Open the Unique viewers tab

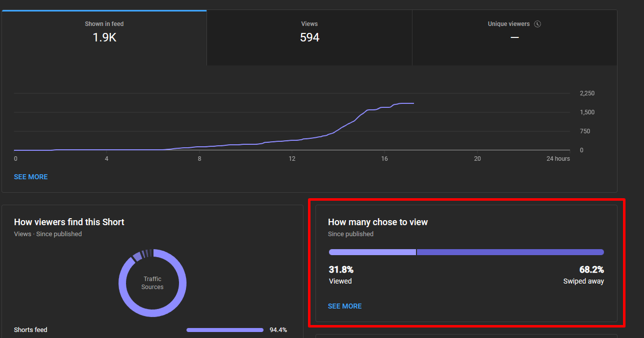click(514, 37)
